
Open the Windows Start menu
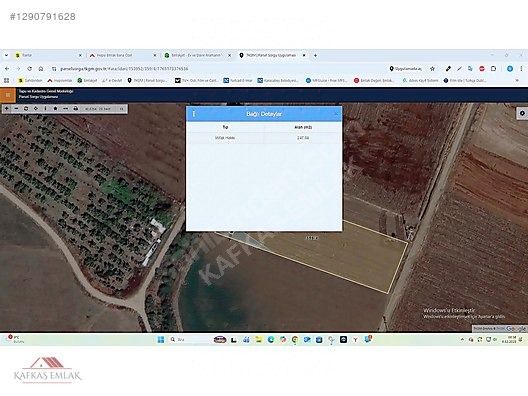161,339
